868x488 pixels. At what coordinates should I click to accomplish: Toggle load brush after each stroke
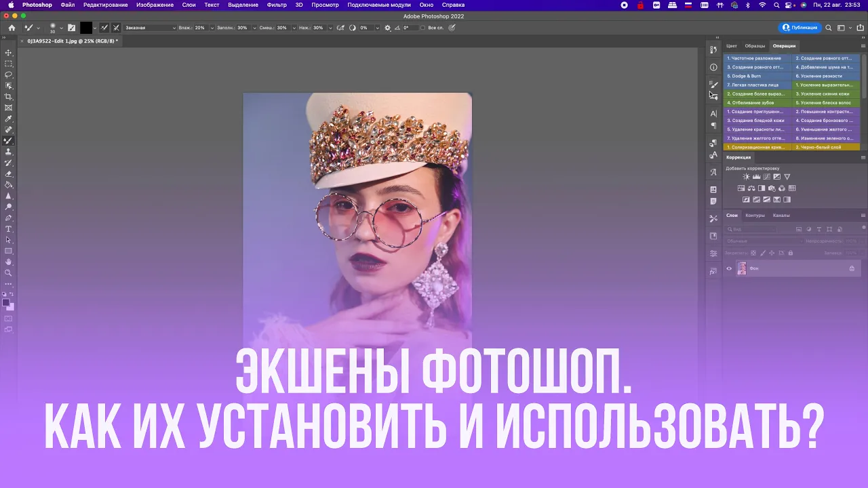[104, 28]
